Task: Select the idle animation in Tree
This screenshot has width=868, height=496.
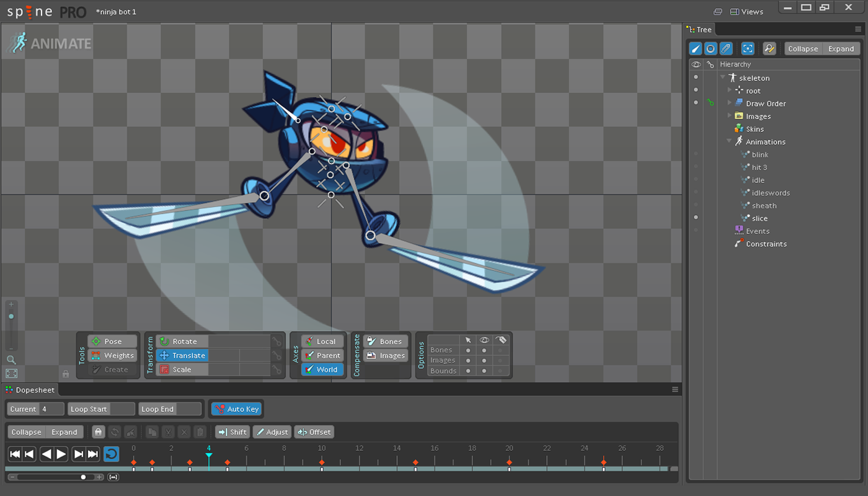Action: tap(758, 180)
